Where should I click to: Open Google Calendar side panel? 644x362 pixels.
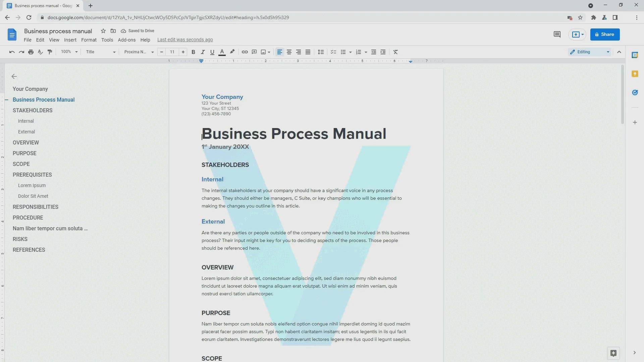pyautogui.click(x=635, y=55)
